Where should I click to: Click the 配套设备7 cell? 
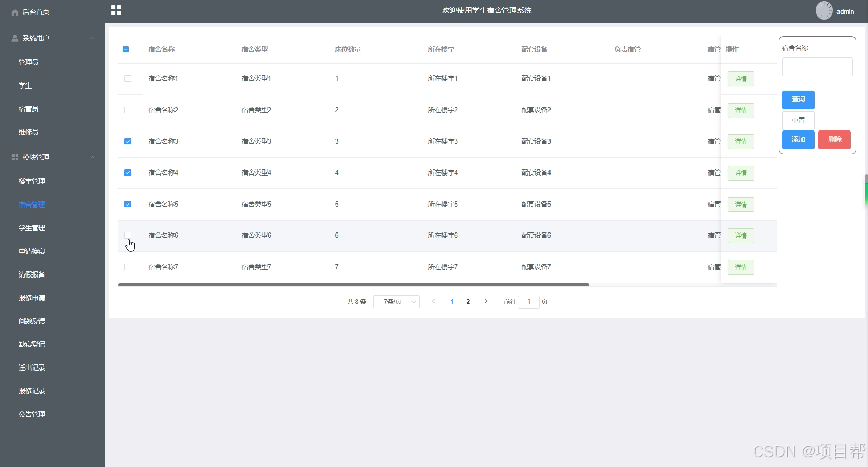tap(536, 267)
